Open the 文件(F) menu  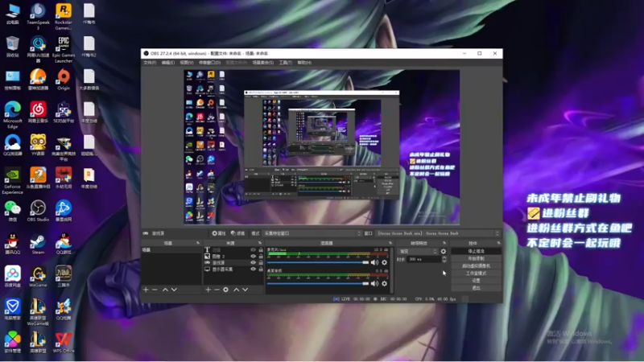click(150, 63)
